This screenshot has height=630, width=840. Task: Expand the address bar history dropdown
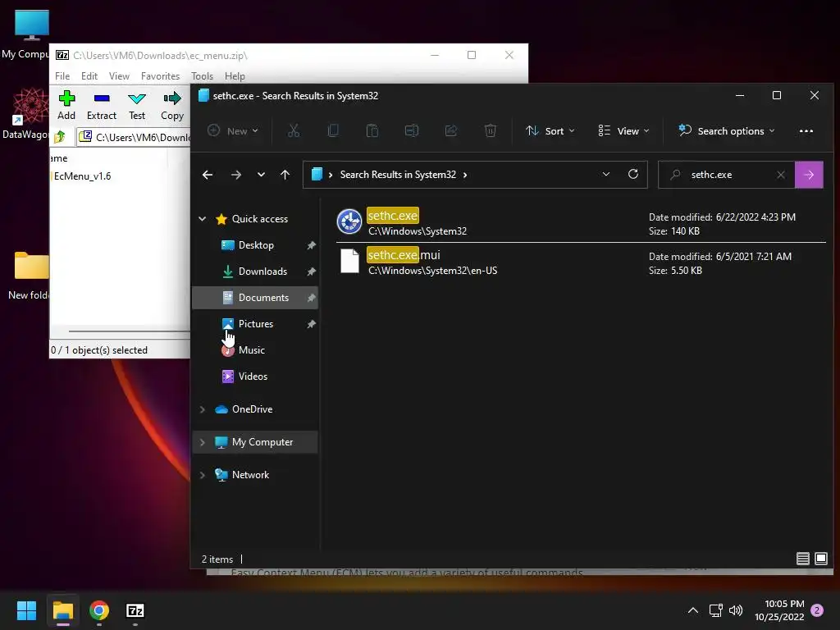pyautogui.click(x=606, y=174)
